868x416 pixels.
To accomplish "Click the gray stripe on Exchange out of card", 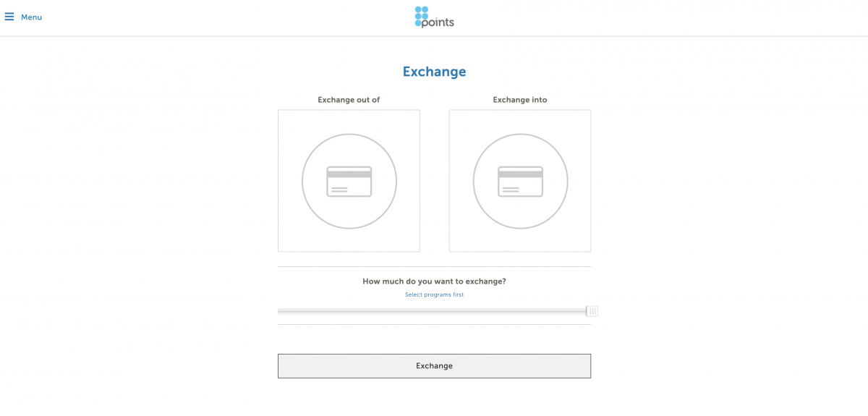I will click(349, 174).
